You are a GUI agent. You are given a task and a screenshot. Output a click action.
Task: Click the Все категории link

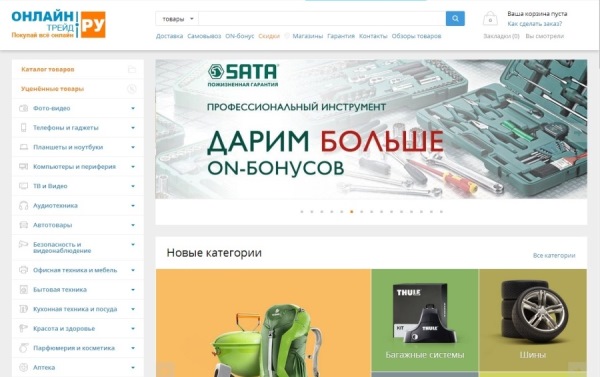(x=554, y=255)
